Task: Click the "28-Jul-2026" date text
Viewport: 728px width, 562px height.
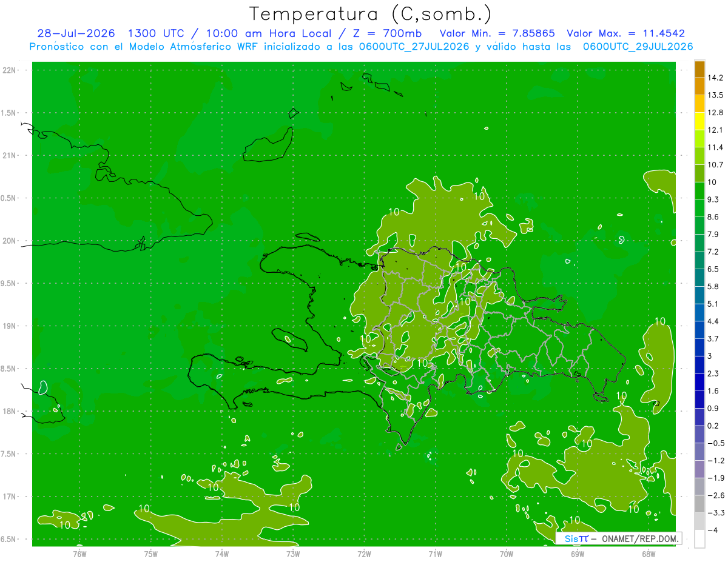Action: (76, 33)
